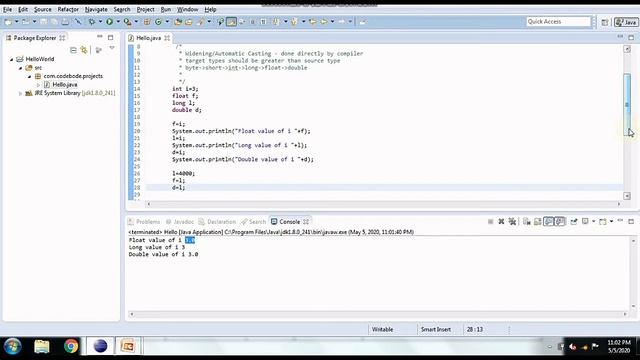
Task: Toggle Link with Editor in Package Explorer
Action: point(84,50)
